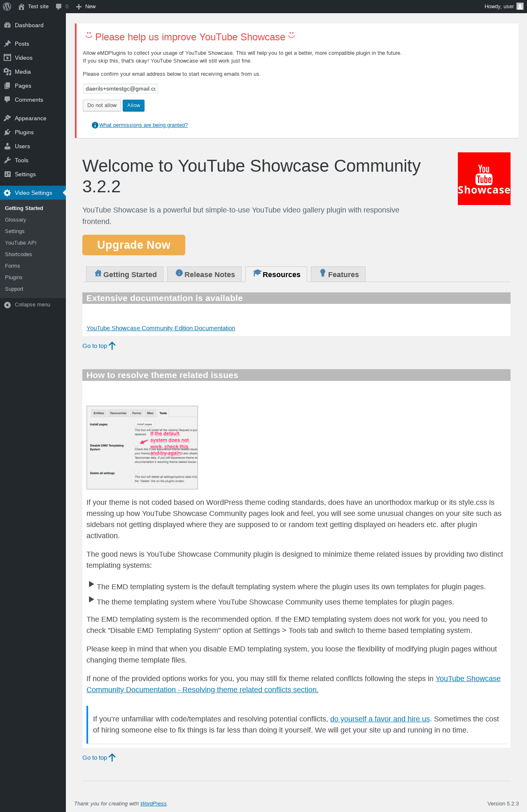Click the Posts pushpin icon

[x=7, y=44]
